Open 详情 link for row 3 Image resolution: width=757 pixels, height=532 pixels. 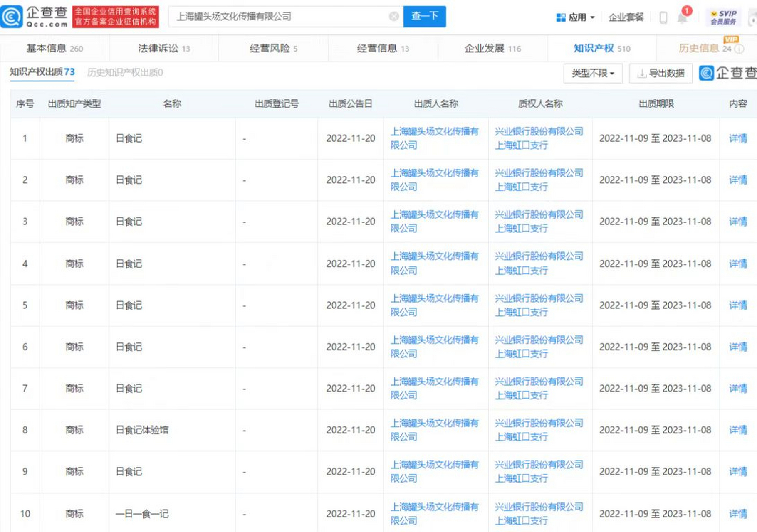click(738, 222)
